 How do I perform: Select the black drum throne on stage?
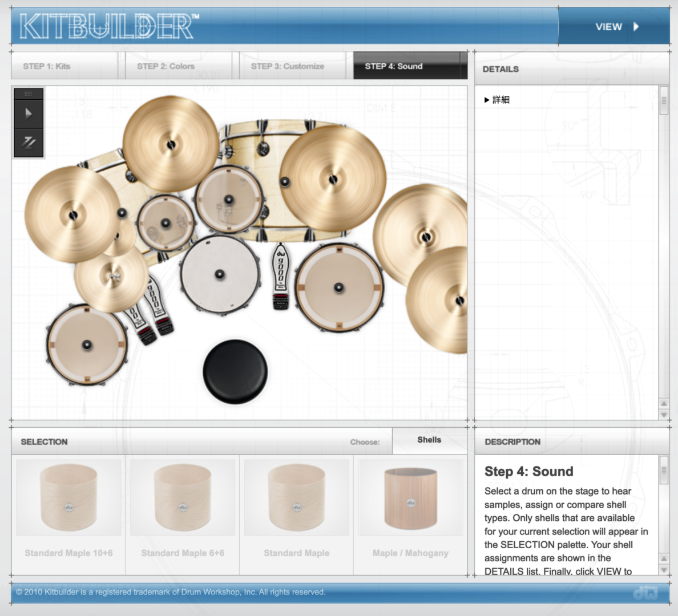click(x=235, y=372)
